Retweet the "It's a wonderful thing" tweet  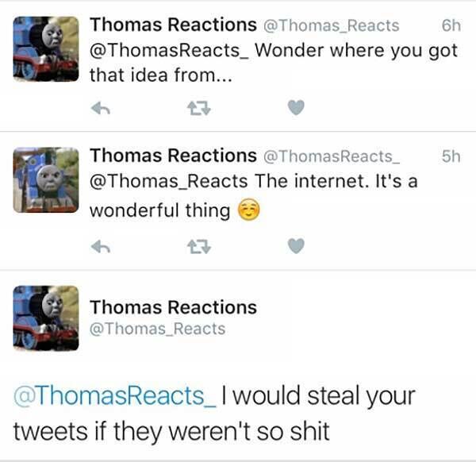(197, 247)
